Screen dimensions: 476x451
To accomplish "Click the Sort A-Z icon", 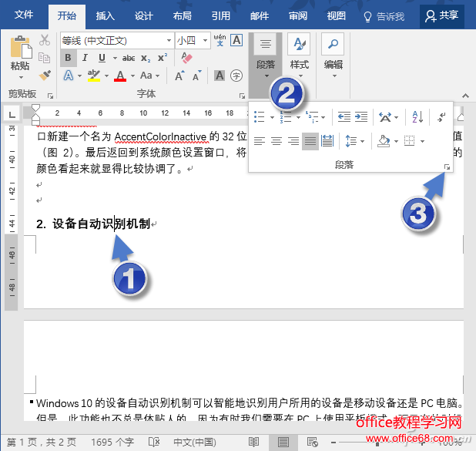I will point(417,117).
